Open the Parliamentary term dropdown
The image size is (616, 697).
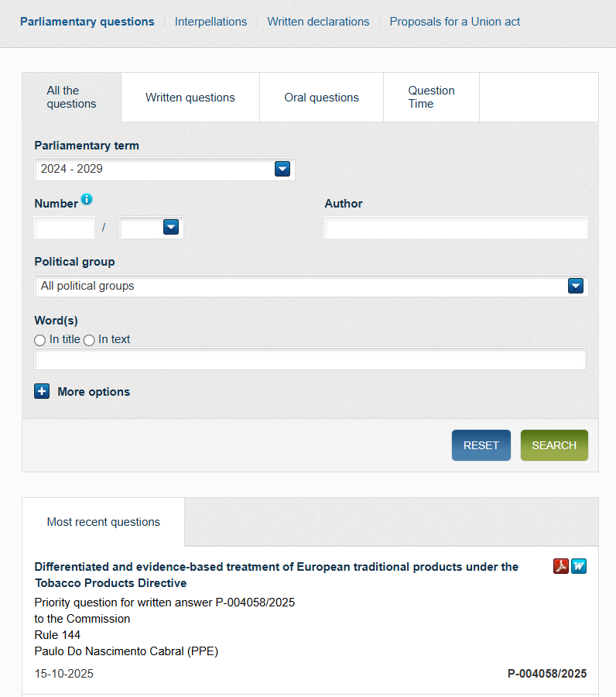tap(282, 169)
